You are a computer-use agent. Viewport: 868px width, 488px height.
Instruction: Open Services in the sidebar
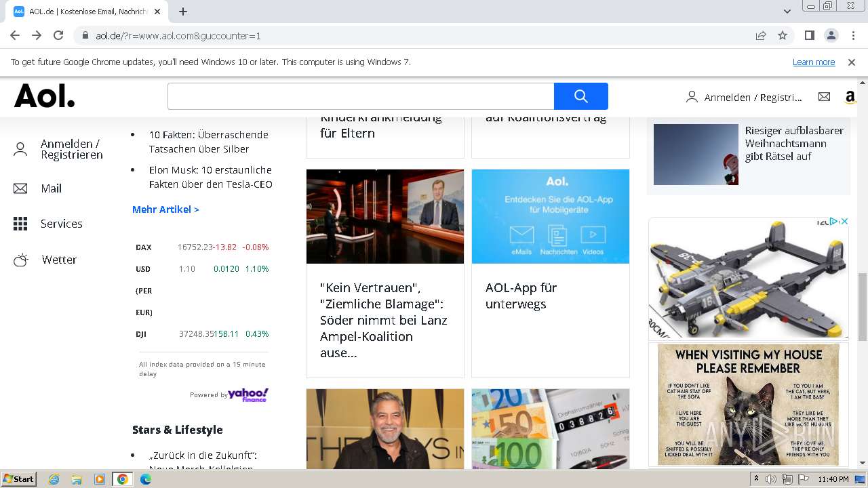click(x=62, y=224)
